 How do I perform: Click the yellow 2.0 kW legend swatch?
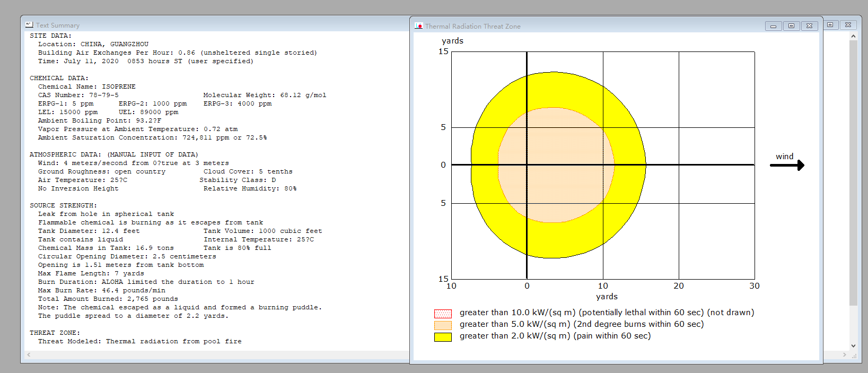tap(443, 336)
